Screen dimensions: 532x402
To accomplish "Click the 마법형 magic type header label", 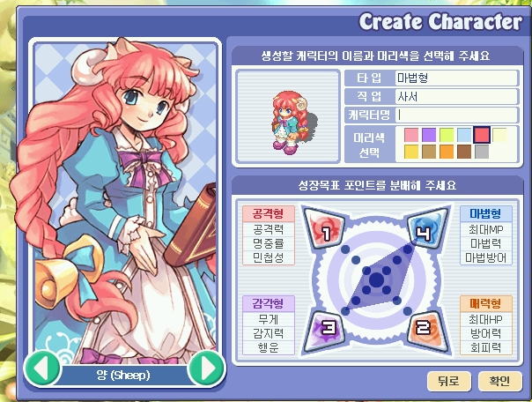I will (x=485, y=214).
